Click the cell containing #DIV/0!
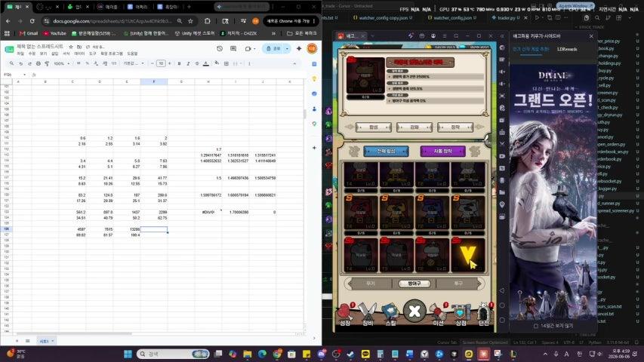Viewport: 644px width, 362px height. click(x=208, y=212)
